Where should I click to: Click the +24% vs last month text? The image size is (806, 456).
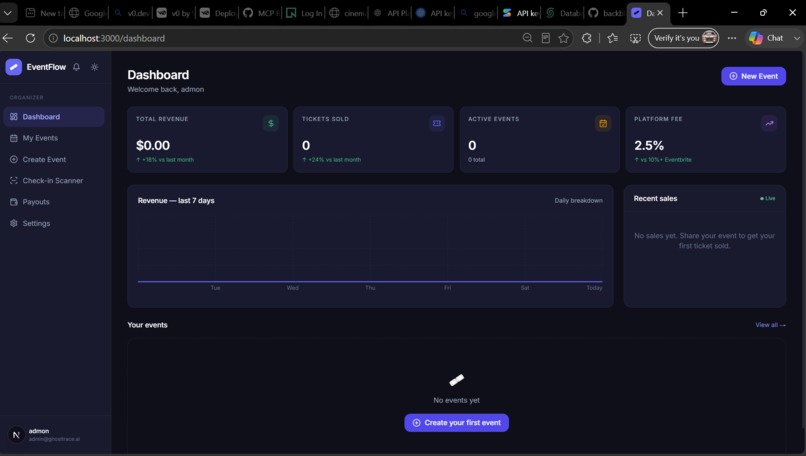332,160
